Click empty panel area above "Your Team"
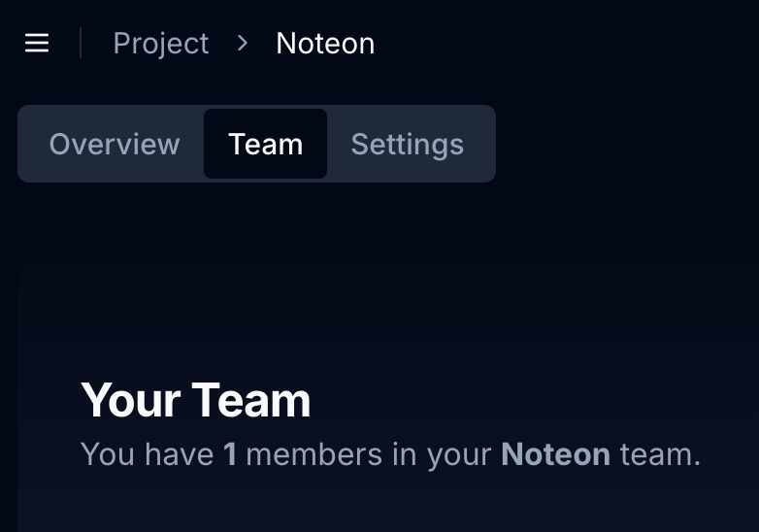Screen dimensions: 759x532 pos(388,291)
